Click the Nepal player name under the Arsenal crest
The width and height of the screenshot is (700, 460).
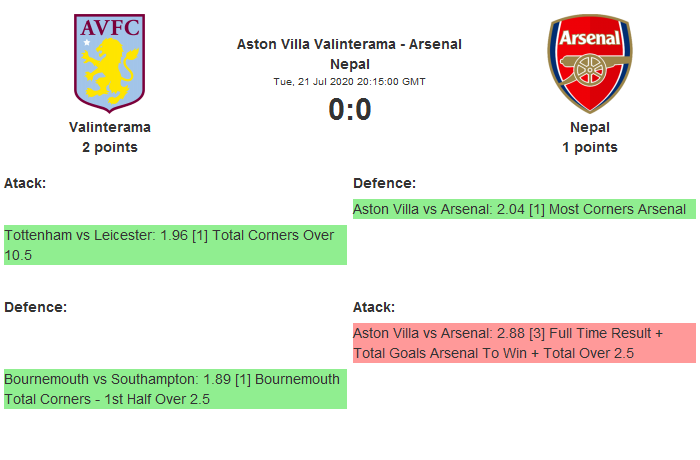589,127
